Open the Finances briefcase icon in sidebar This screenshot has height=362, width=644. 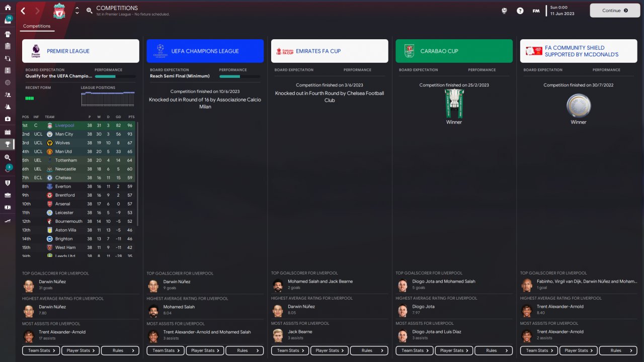pyautogui.click(x=8, y=195)
